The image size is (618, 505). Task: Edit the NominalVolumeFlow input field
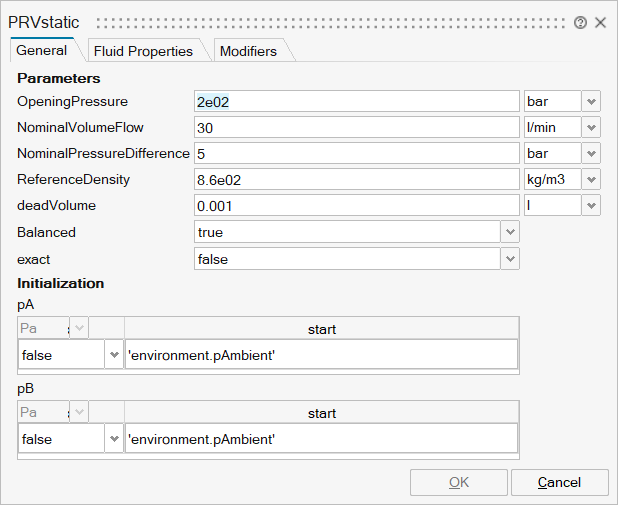[x=356, y=128]
